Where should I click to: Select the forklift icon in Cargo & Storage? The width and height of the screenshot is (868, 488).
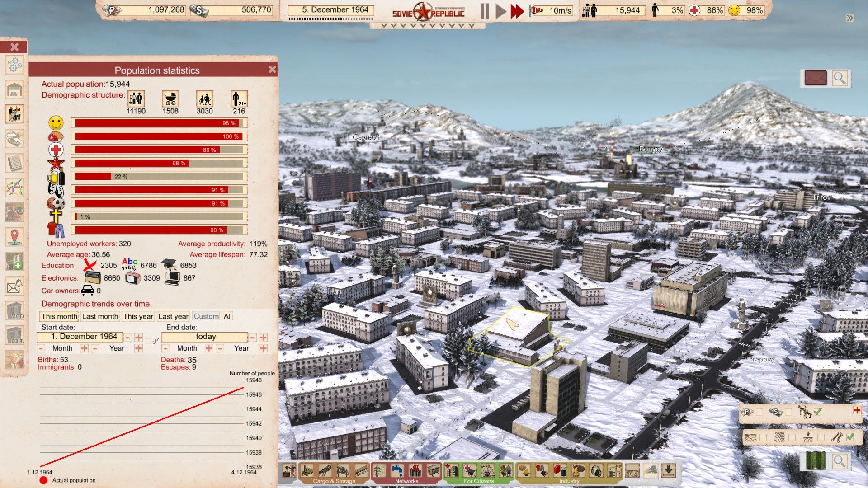click(307, 471)
